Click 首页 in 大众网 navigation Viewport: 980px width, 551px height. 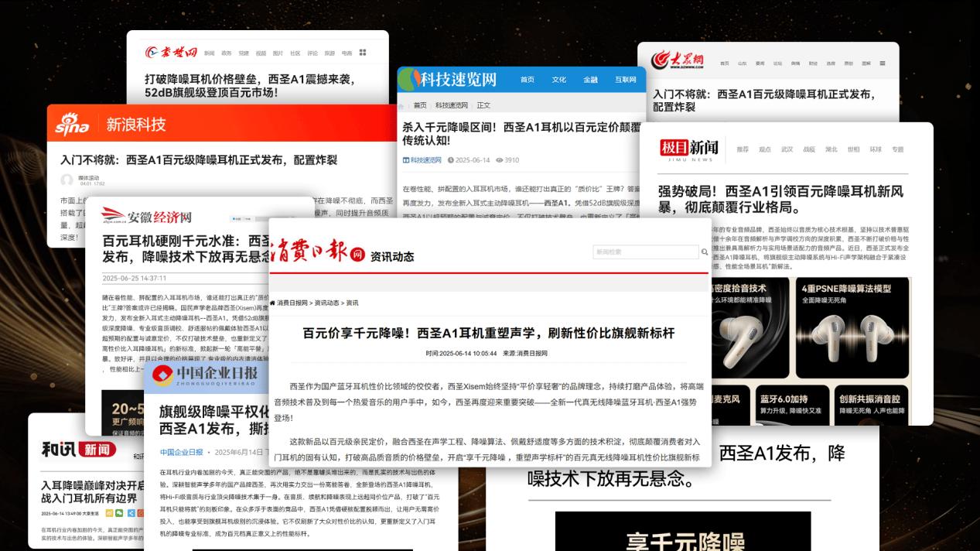click(x=725, y=63)
